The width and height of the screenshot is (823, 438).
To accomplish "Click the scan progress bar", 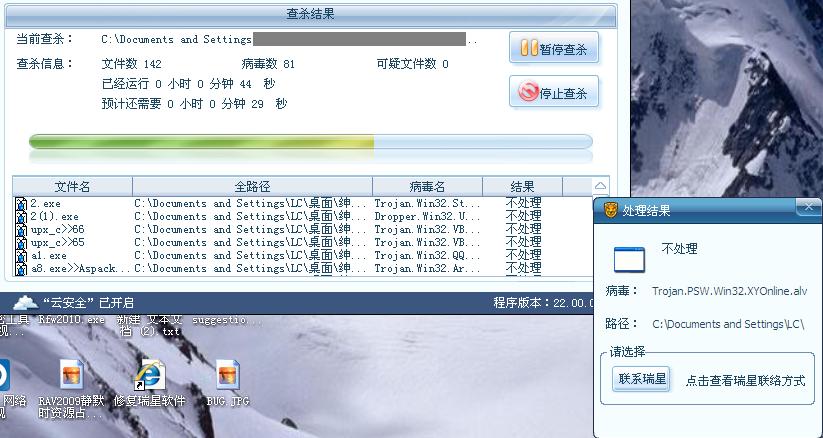I will tap(311, 142).
